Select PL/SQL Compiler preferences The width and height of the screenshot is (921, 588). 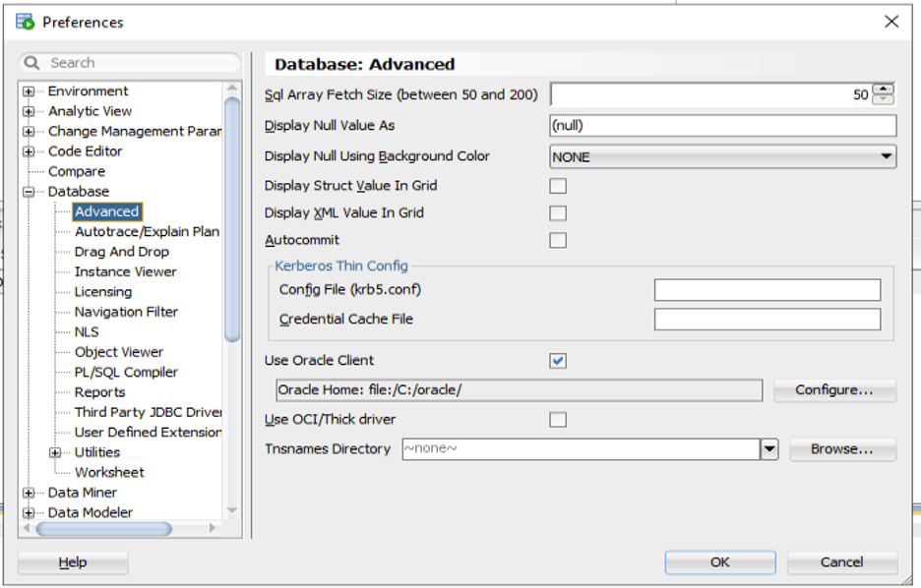126,372
